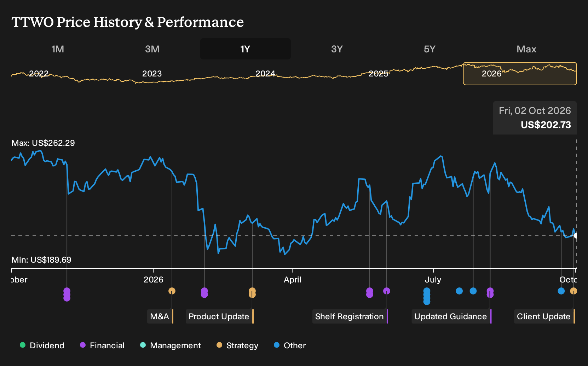This screenshot has width=588, height=366.
Task: Click the orange marker above Client Update
Action: tap(573, 291)
